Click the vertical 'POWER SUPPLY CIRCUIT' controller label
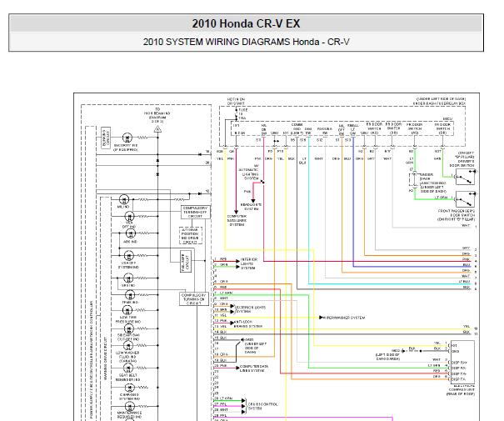 tap(92, 360)
